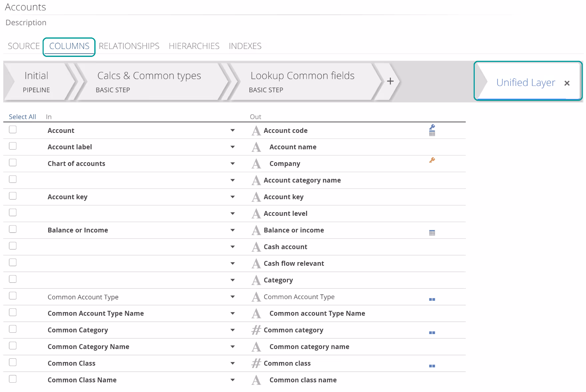The height and width of the screenshot is (392, 586).
Task: Add a new step with the plus button
Action: pos(390,81)
